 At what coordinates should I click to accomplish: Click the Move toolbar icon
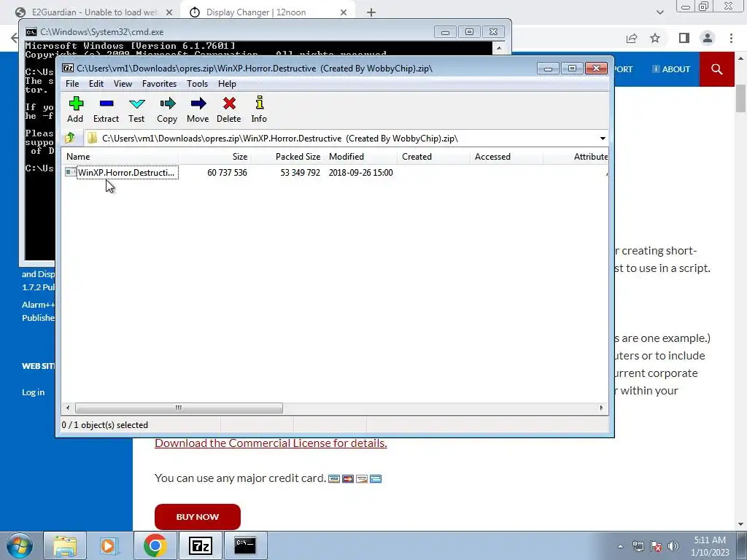point(198,109)
